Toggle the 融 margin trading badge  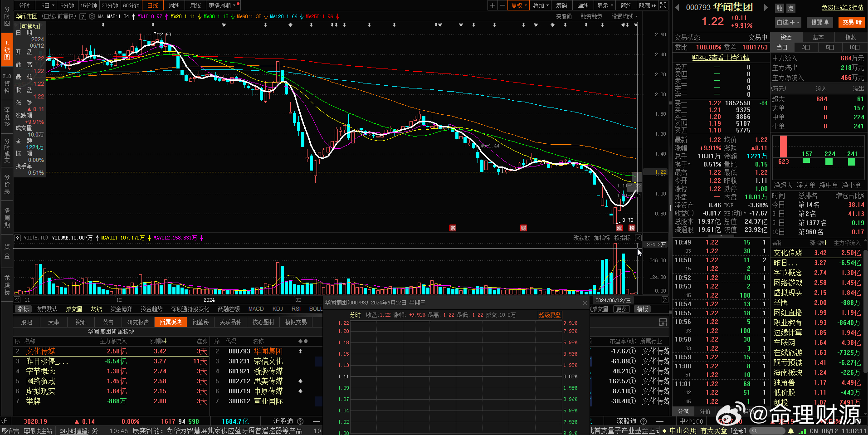coord(779,8)
